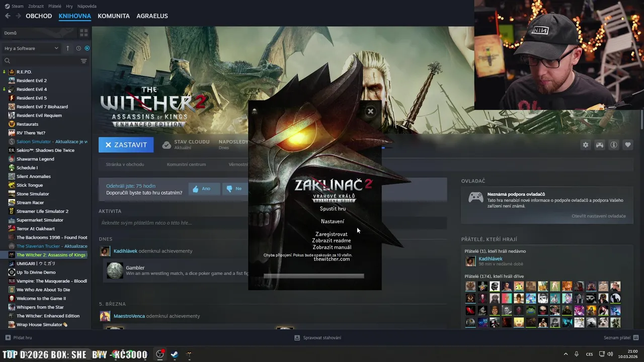Select Stone Simulator in library list

tap(33, 194)
